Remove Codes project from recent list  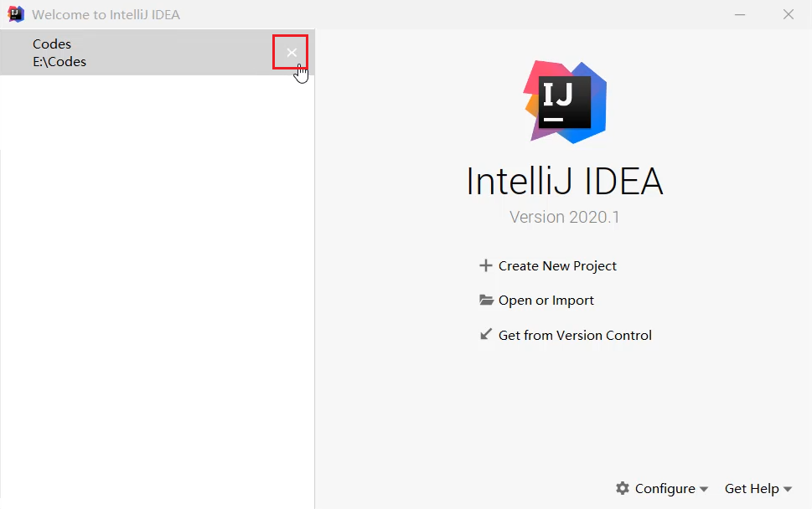(x=291, y=53)
